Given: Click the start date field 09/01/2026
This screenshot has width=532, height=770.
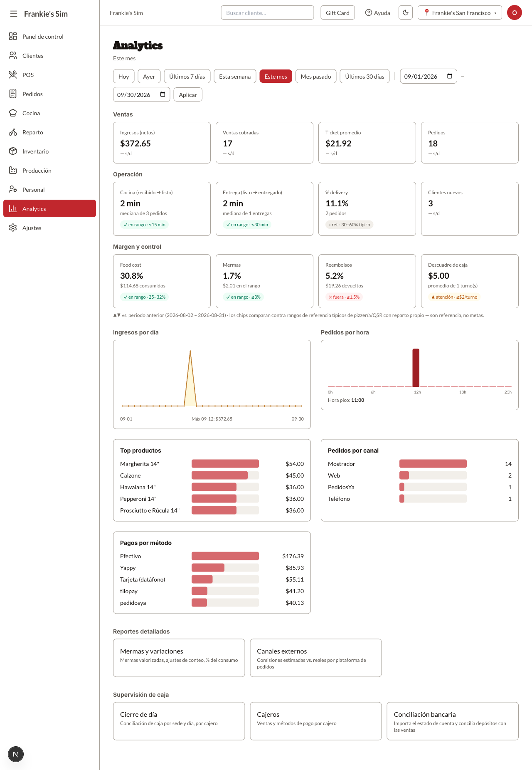Looking at the screenshot, I should [429, 76].
